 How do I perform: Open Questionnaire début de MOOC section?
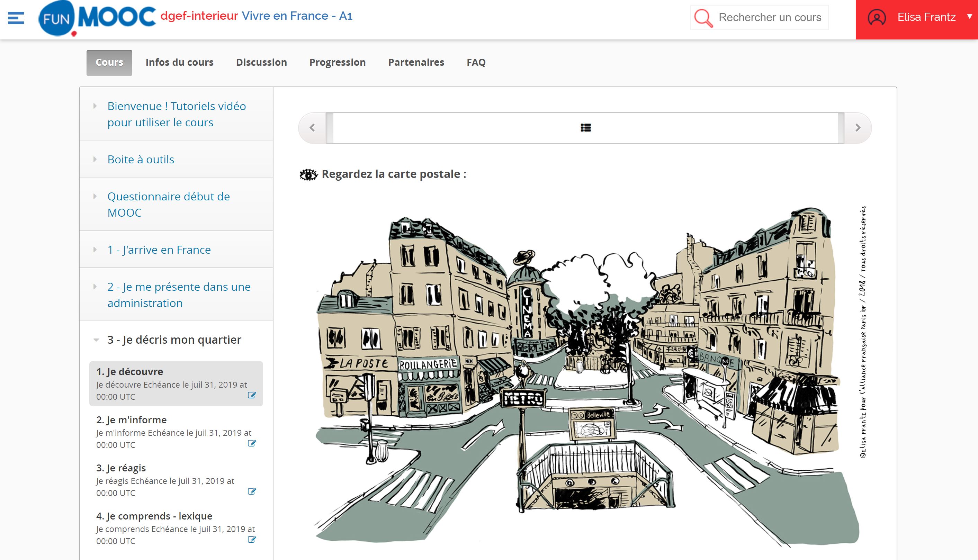click(x=169, y=205)
